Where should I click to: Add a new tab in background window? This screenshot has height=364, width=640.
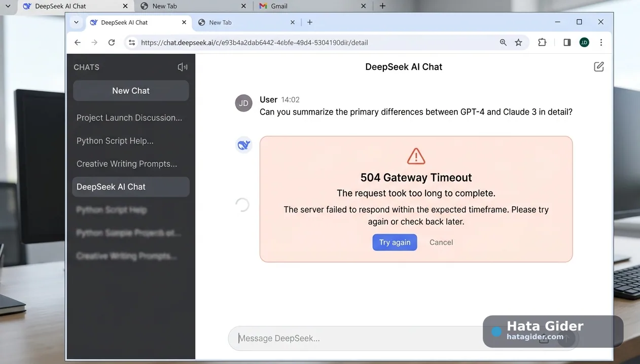click(382, 6)
